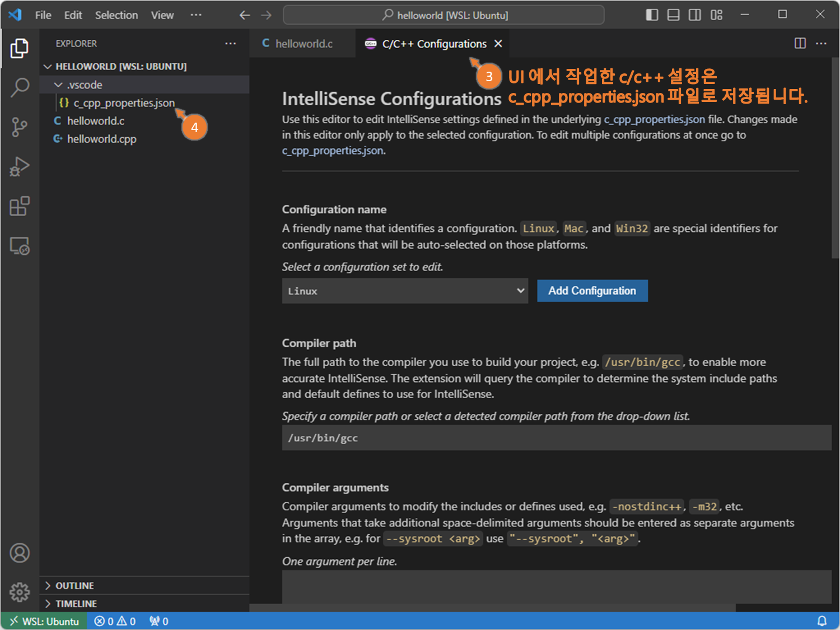The width and height of the screenshot is (840, 630).
Task: Click the IntelliSense Configurations title
Action: pyautogui.click(x=391, y=99)
